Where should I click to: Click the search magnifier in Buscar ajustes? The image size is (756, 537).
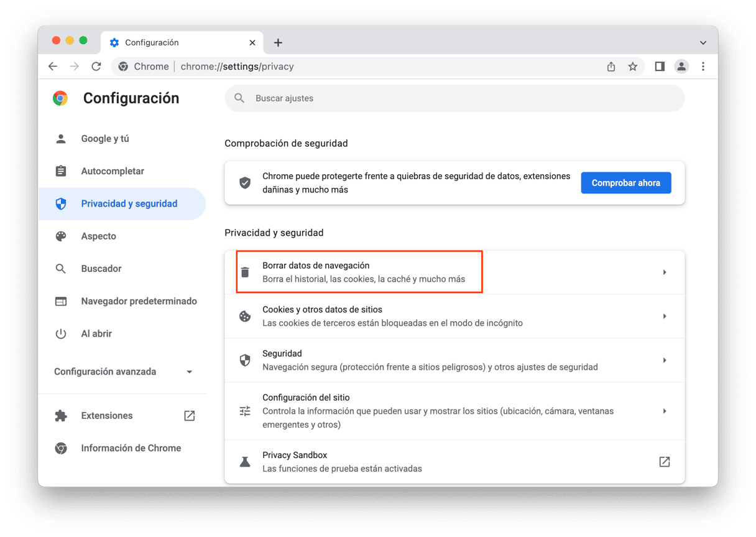[x=239, y=98]
